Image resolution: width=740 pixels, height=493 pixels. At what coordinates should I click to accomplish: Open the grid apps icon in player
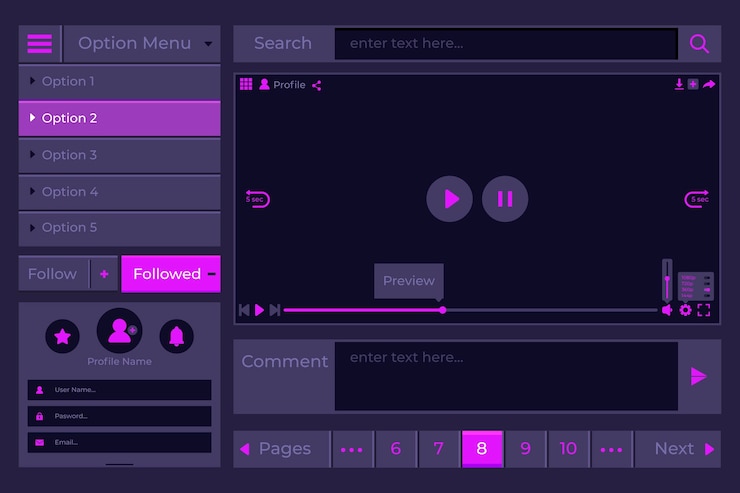point(246,84)
